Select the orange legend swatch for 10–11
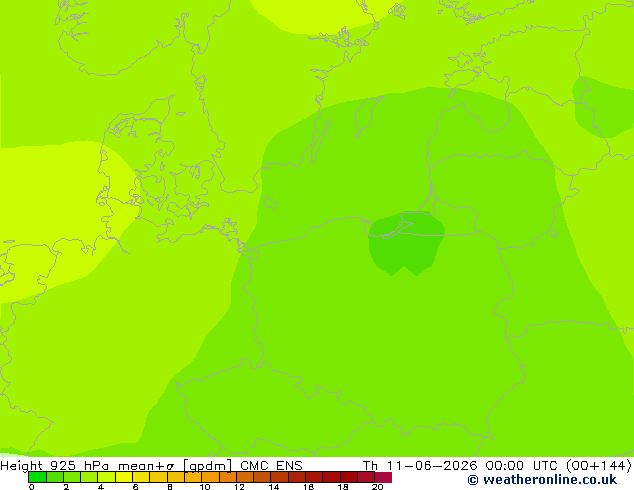This screenshot has width=634, height=490. click(210, 477)
